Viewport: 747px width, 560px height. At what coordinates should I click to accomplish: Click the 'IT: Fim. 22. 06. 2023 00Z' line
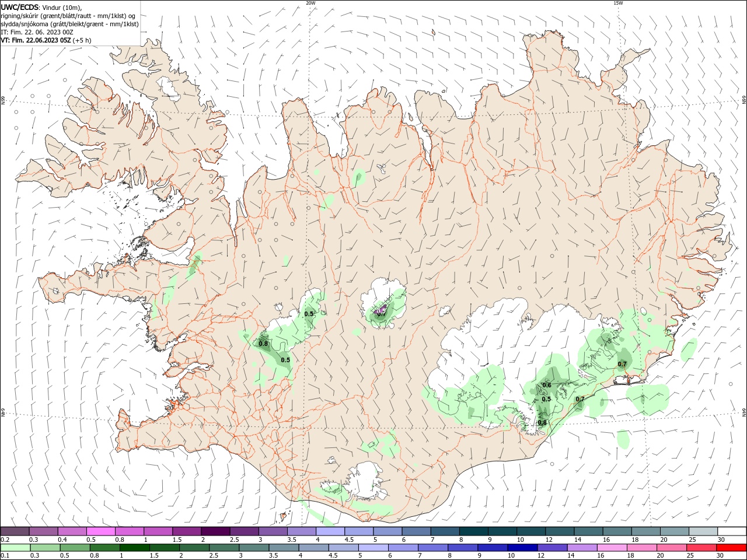pos(37,32)
